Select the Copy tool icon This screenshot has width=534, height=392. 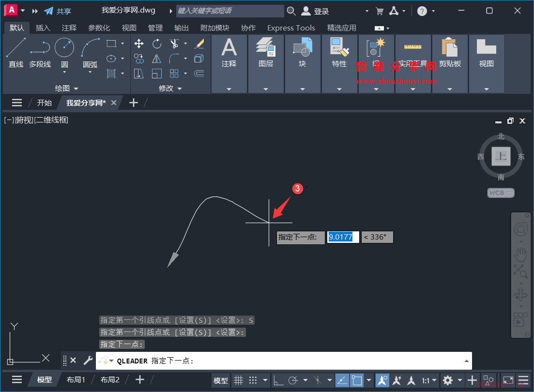pyautogui.click(x=139, y=59)
